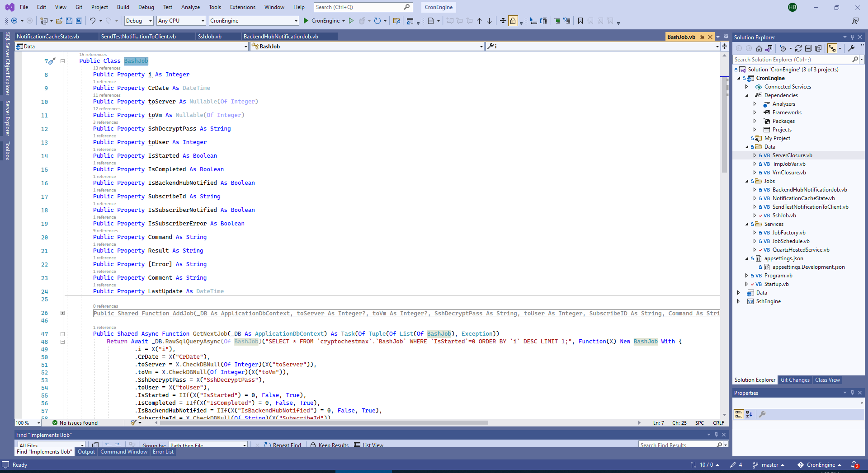Click the Find in Files folder icon

[396, 21]
